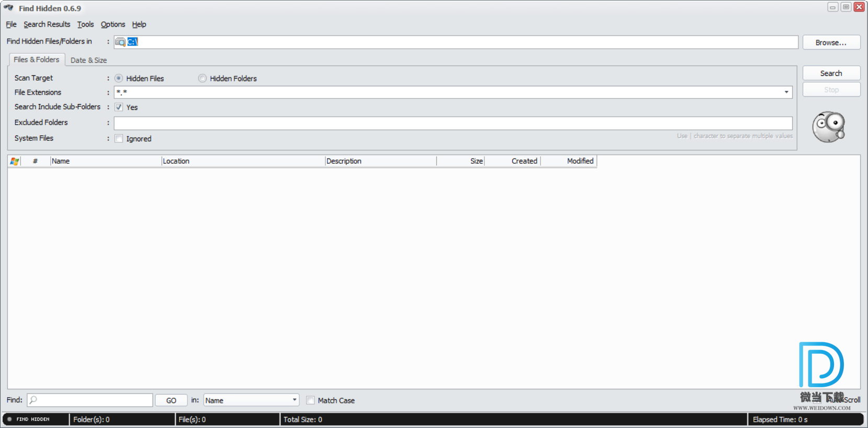
Task: Click the drive icon in path field
Action: point(120,42)
